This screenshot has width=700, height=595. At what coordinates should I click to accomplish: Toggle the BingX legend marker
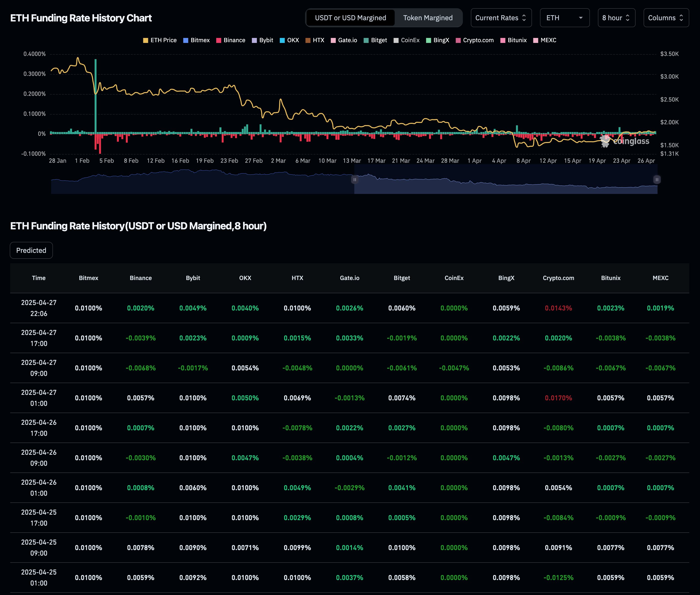pyautogui.click(x=428, y=40)
